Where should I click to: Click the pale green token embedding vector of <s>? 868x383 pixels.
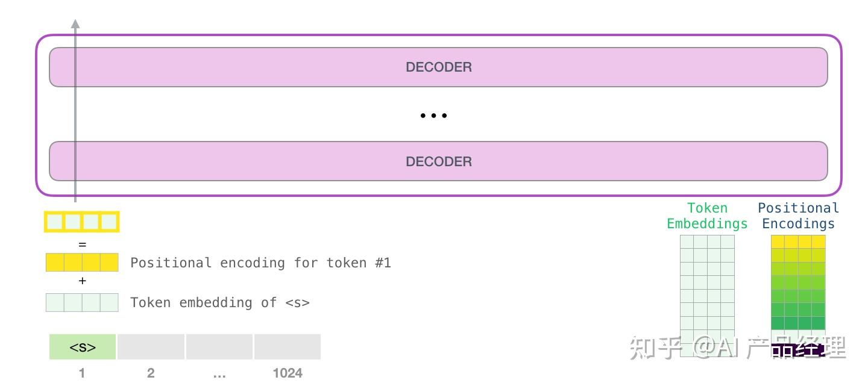82,302
